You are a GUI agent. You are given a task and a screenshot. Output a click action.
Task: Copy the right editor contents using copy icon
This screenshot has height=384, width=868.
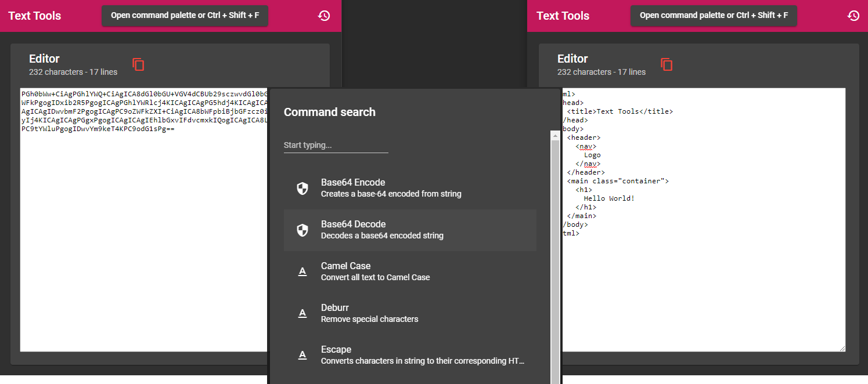(667, 65)
